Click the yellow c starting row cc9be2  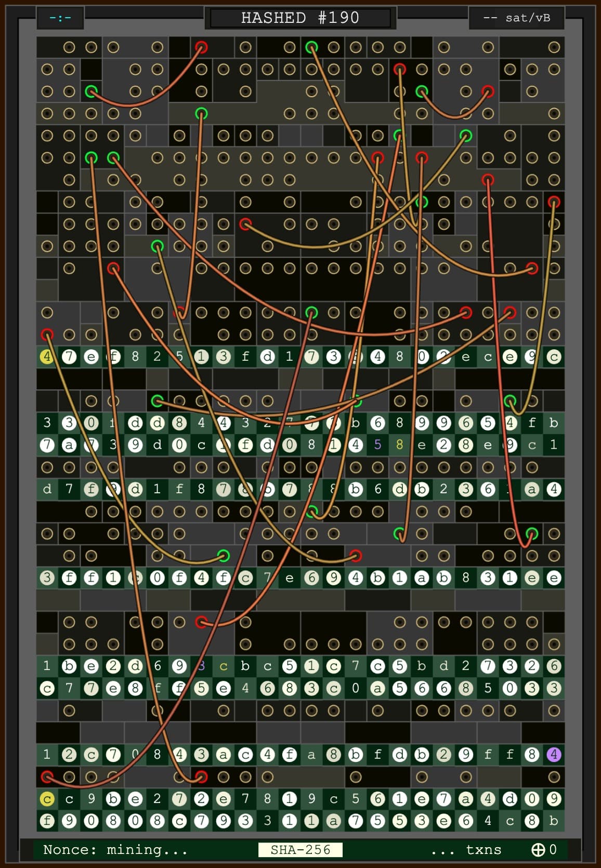click(x=47, y=798)
